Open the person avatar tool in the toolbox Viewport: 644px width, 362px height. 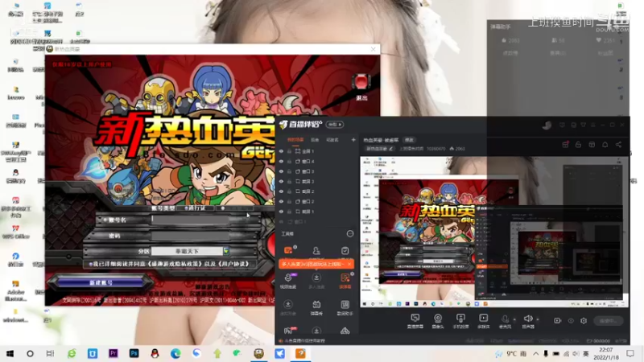pos(316,250)
